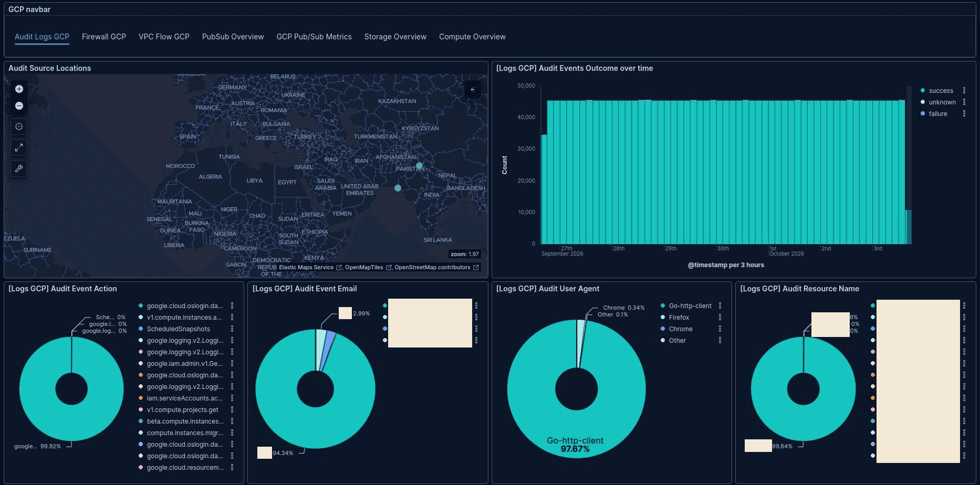The width and height of the screenshot is (980, 485).
Task: Open options menu for Firefox legend entry
Action: [720, 318]
